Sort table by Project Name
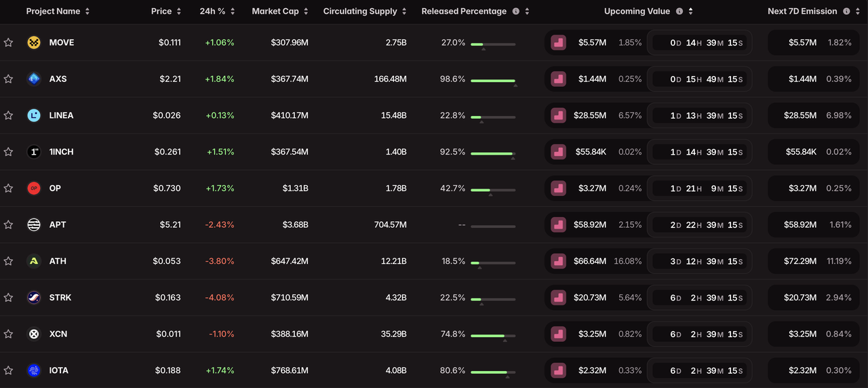The image size is (868, 388). [58, 12]
